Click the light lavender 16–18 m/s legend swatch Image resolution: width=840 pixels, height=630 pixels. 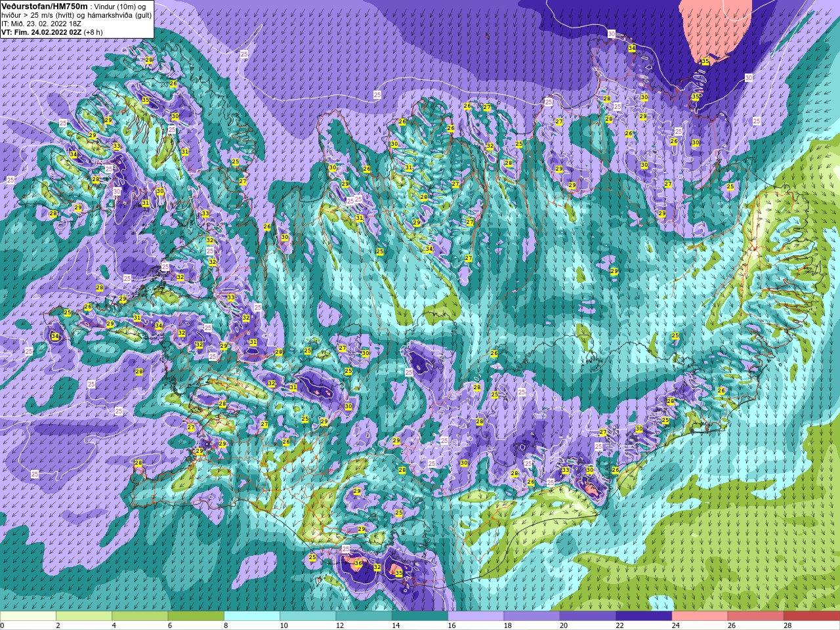tap(476, 616)
